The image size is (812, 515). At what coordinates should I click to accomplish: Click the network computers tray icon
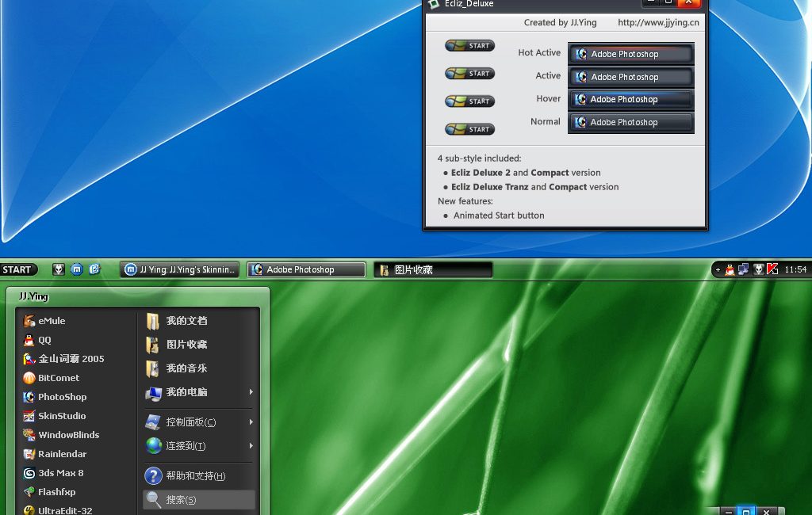pos(744,269)
